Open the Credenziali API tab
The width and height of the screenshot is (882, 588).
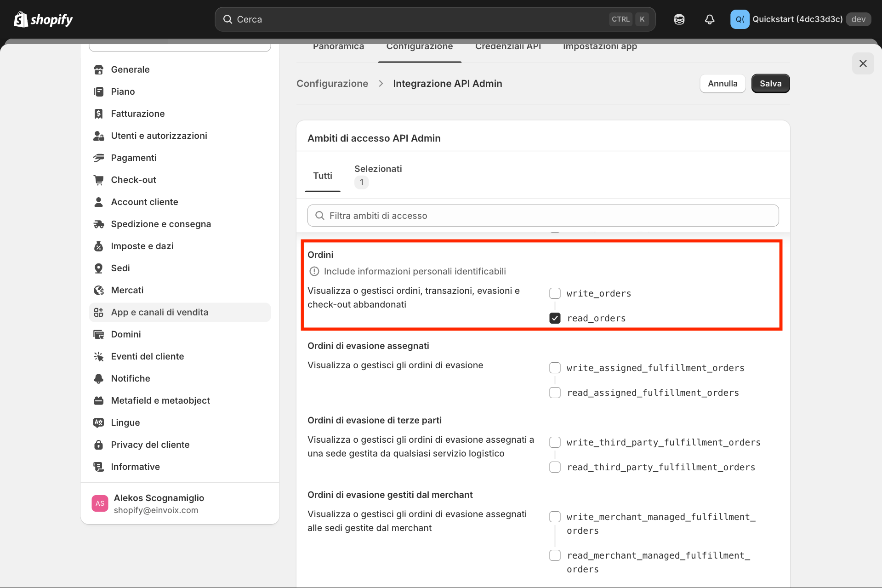coord(508,47)
